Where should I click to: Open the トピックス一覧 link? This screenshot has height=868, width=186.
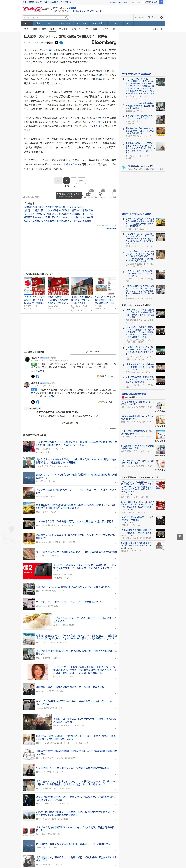155,29
